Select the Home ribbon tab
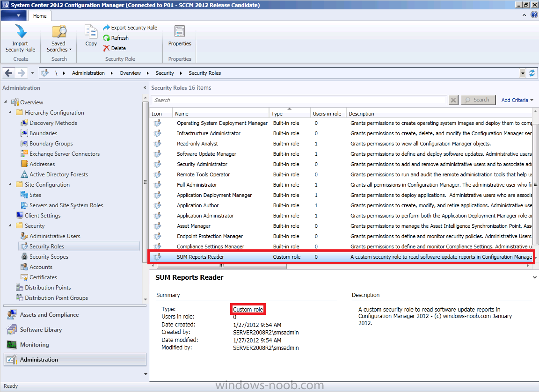The height and width of the screenshot is (392, 539). pyautogui.click(x=40, y=16)
